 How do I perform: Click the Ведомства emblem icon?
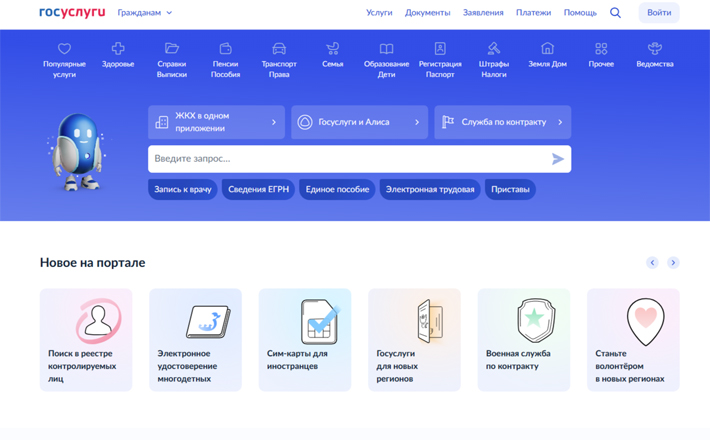[x=655, y=48]
